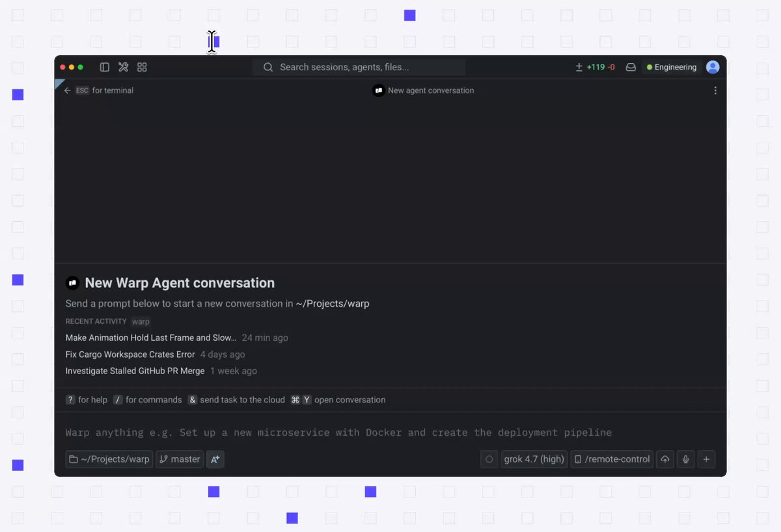Screen dimensions: 781x532
Task: Click the warp tag next to Recent Activity
Action: point(141,321)
